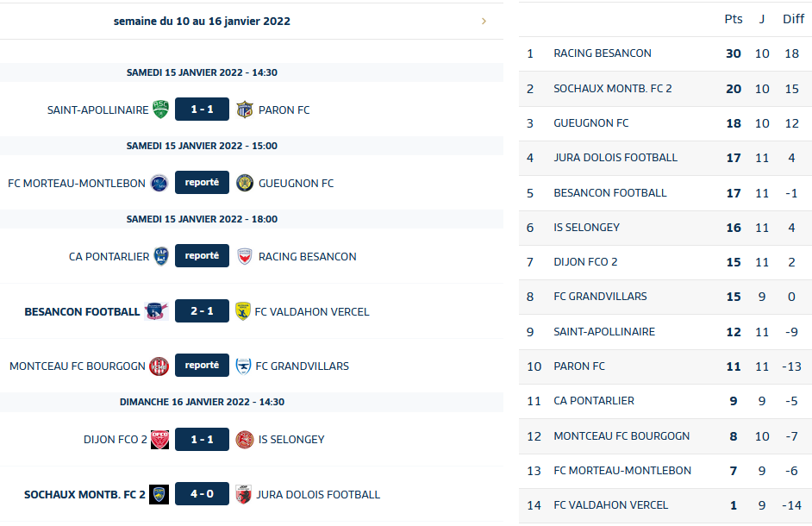Click the Saint-Apollinaire club crest icon

[160, 110]
